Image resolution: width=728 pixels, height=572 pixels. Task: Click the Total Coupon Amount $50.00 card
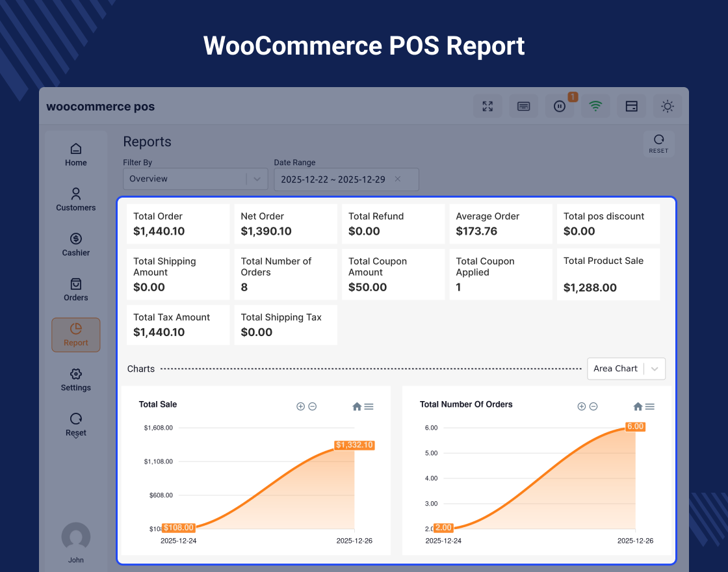pos(393,274)
